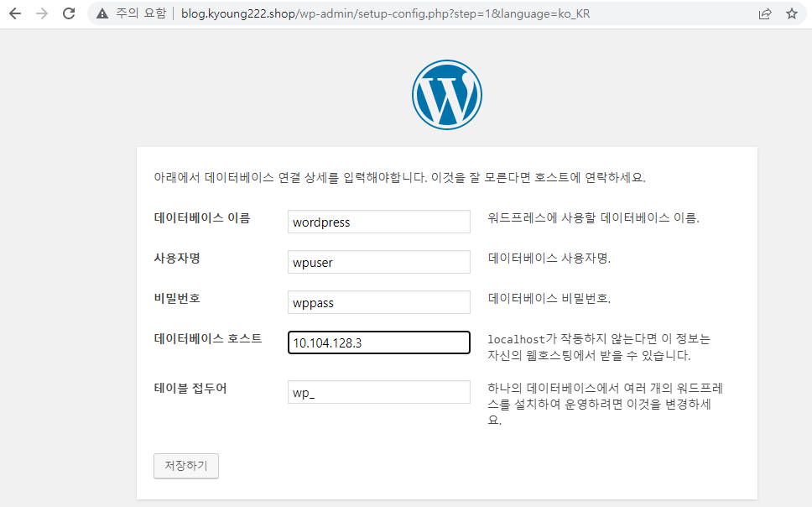Click the intro sentence about database connection details
The width and height of the screenshot is (812, 507).
click(x=400, y=177)
